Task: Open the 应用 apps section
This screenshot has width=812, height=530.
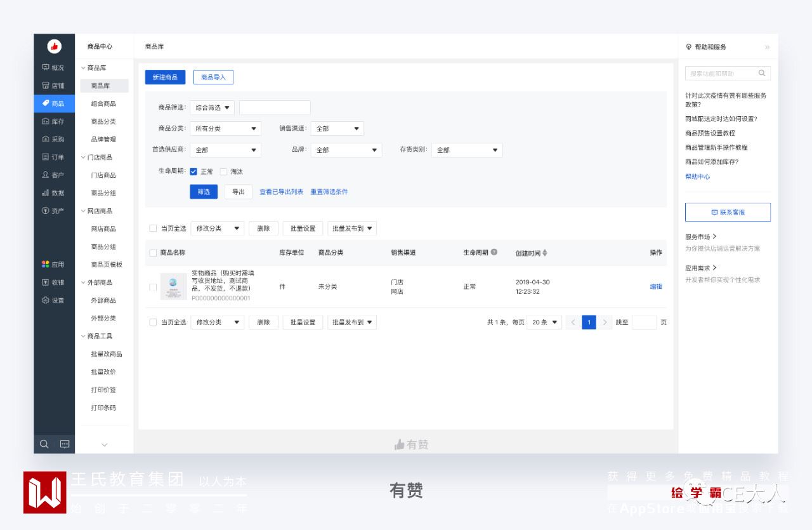Action: point(54,264)
